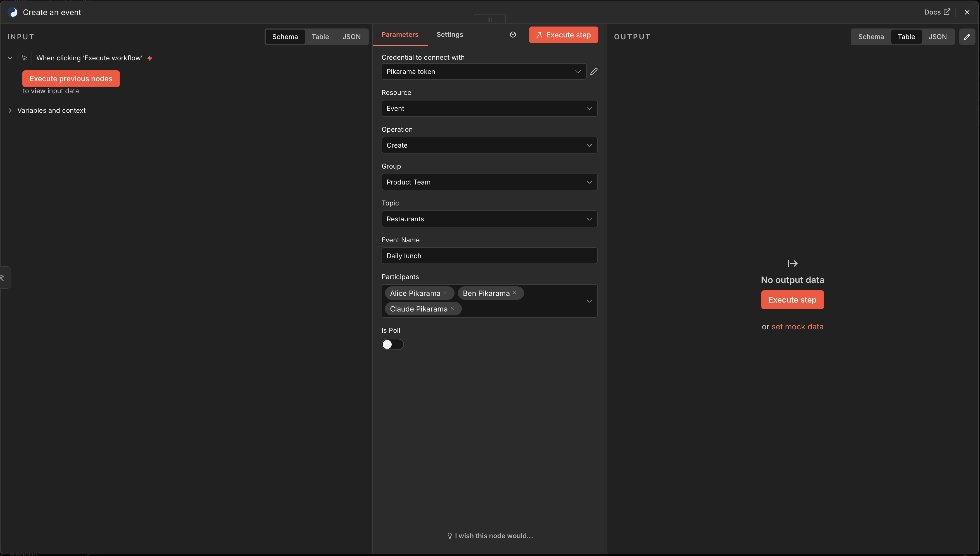Expand the Participants dropdown arrow

point(589,301)
